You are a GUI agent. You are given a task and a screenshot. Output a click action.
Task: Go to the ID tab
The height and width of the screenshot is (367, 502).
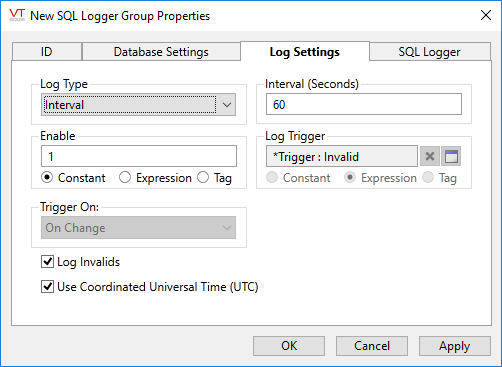click(47, 52)
